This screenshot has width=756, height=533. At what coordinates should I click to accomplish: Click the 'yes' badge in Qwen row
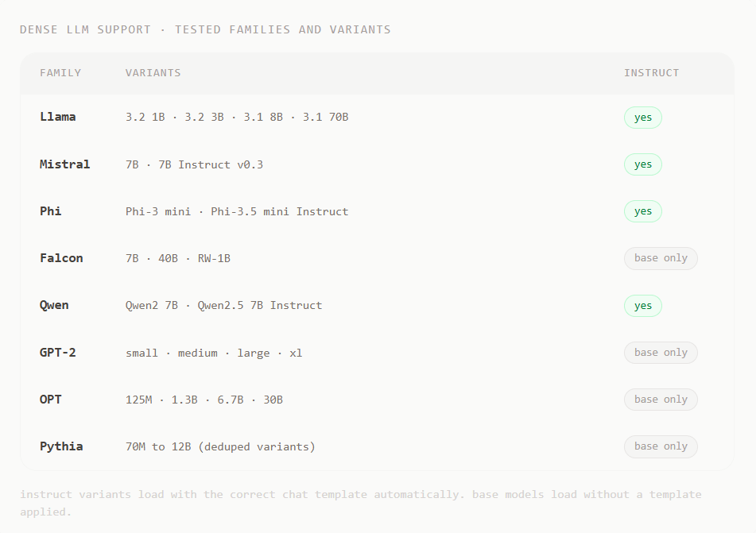[x=642, y=306]
